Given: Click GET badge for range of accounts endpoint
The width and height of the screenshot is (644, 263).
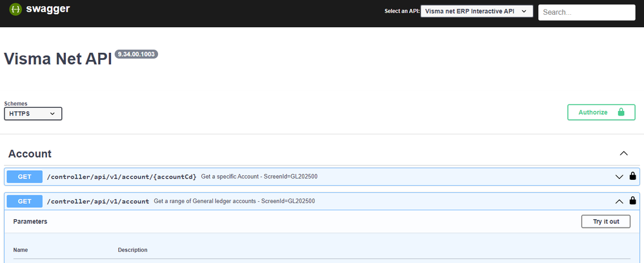Looking at the screenshot, I should tap(25, 202).
